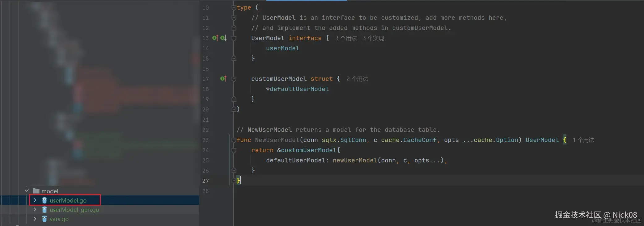The width and height of the screenshot is (644, 226).
Task: Click the struct keyword on line 17
Action: click(x=322, y=79)
